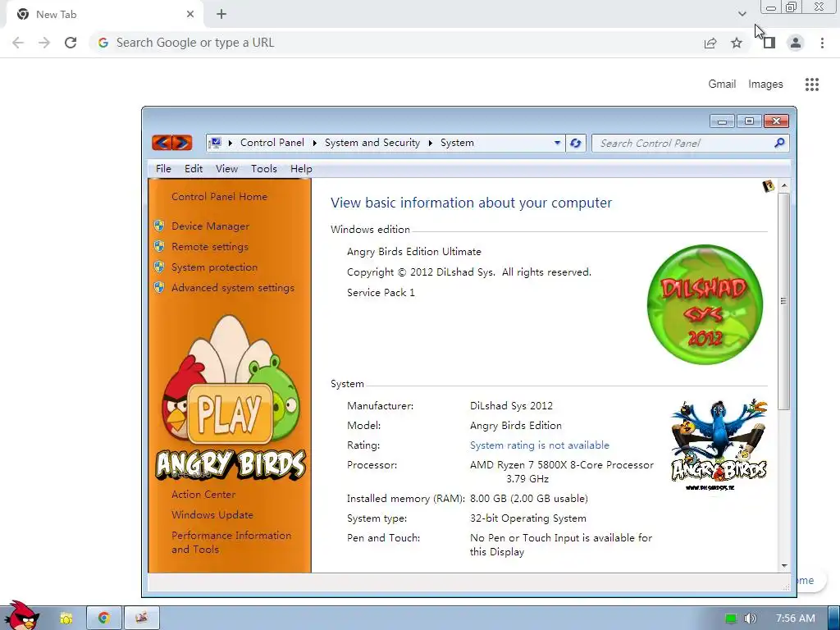840x630 pixels.
Task: Click the shield icon beside Device Manager
Action: point(159,226)
